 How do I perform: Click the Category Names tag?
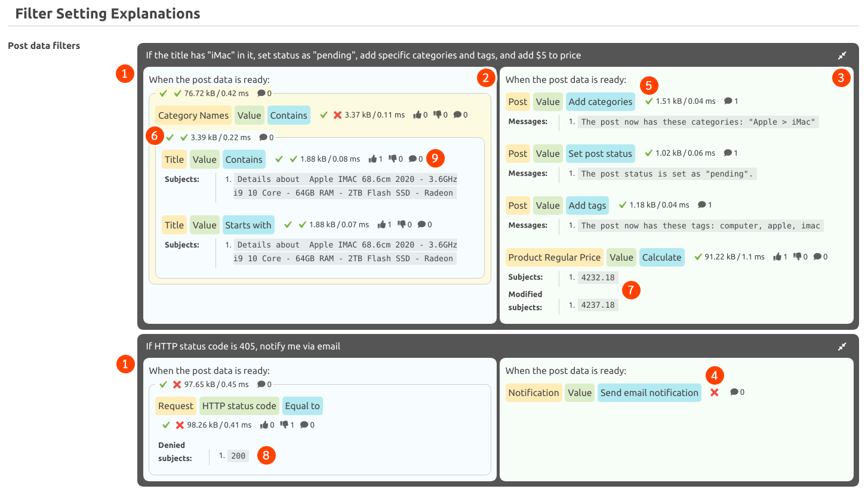(193, 116)
